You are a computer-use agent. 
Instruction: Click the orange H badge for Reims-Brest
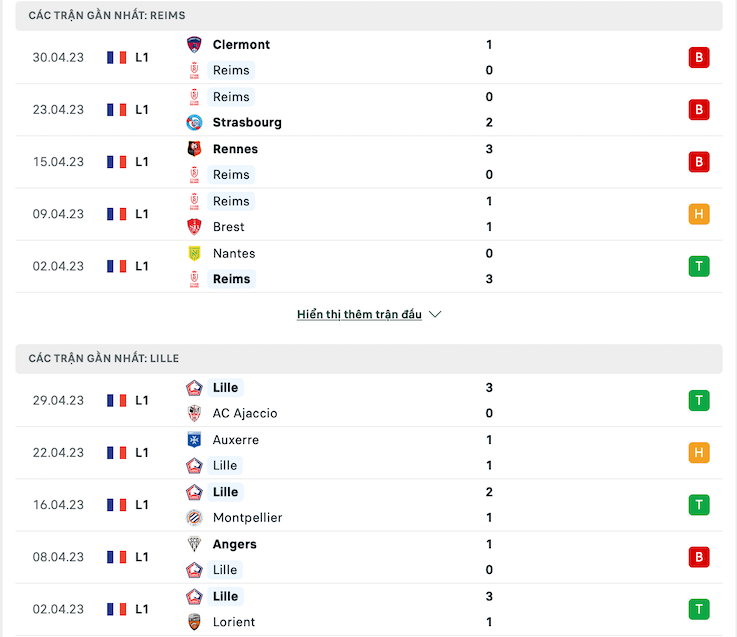click(x=699, y=214)
